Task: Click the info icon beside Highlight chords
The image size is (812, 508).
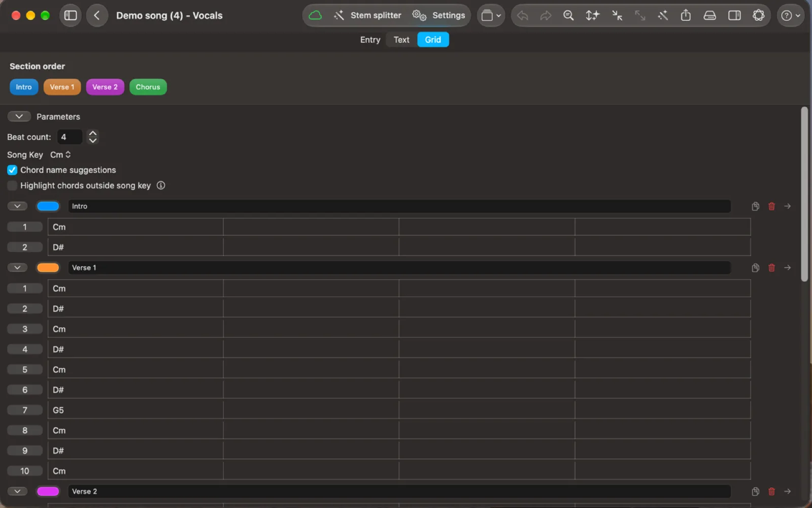Action: point(161,185)
